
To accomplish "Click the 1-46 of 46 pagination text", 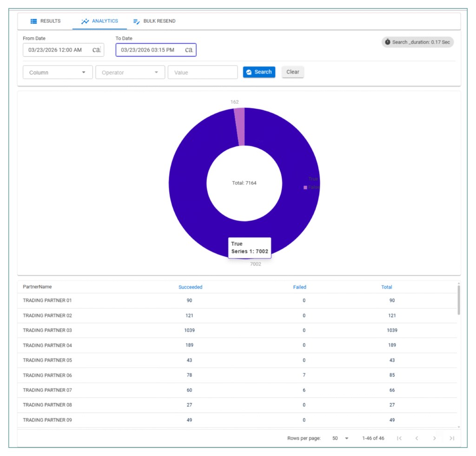I will tap(373, 438).
